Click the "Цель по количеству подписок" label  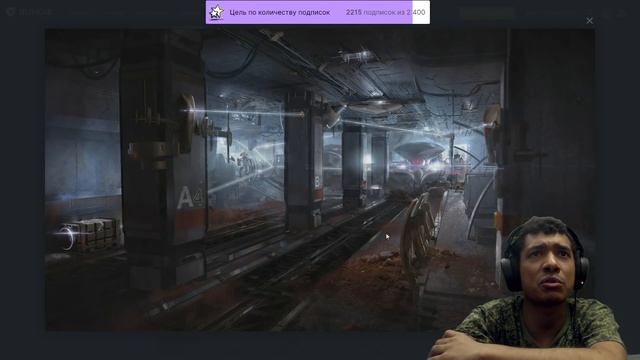[x=280, y=12]
